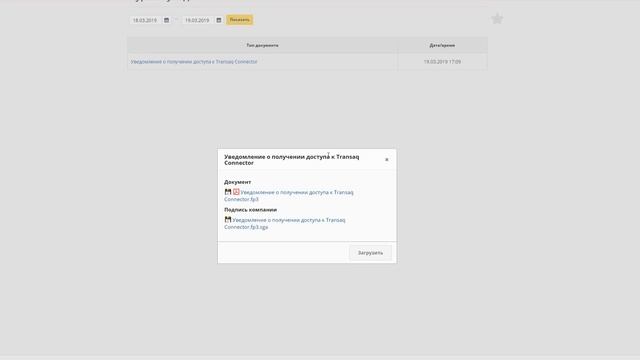Click the Дата/время column header

[x=442, y=45]
